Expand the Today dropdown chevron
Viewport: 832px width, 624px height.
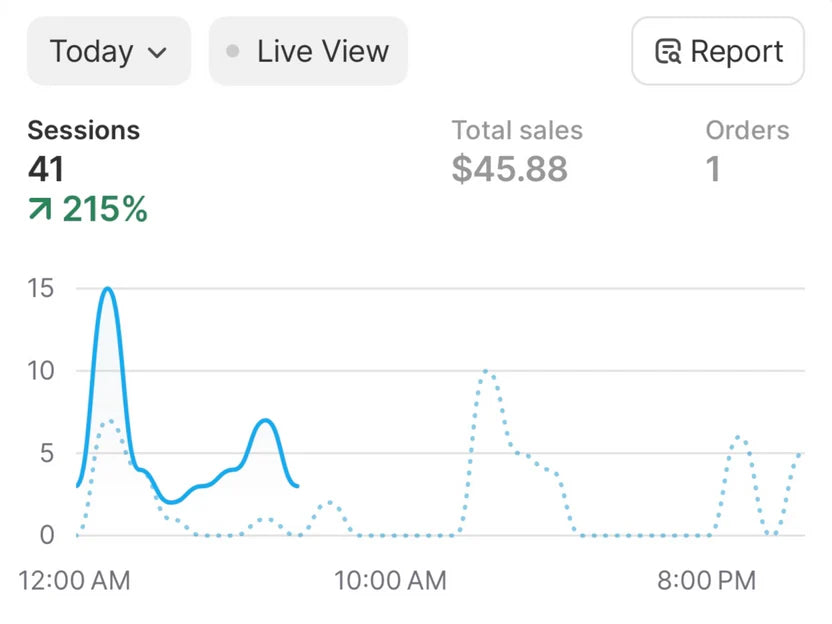tap(156, 52)
